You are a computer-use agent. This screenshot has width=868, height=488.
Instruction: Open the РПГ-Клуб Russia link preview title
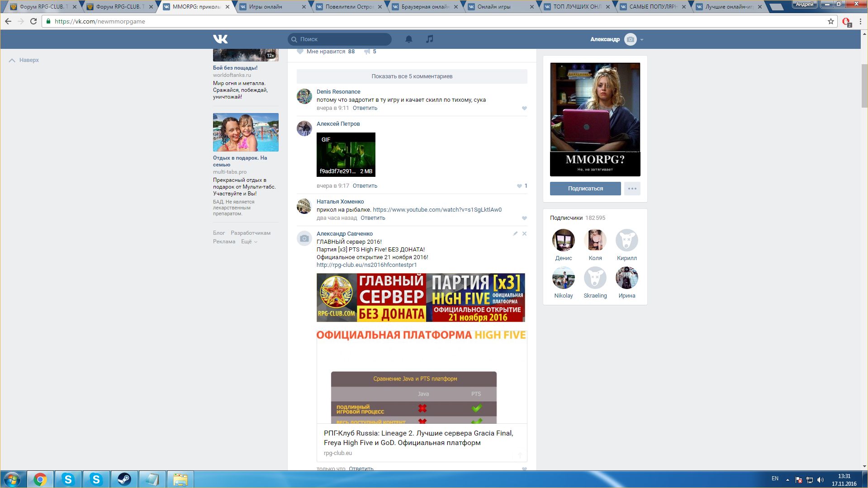[418, 438]
